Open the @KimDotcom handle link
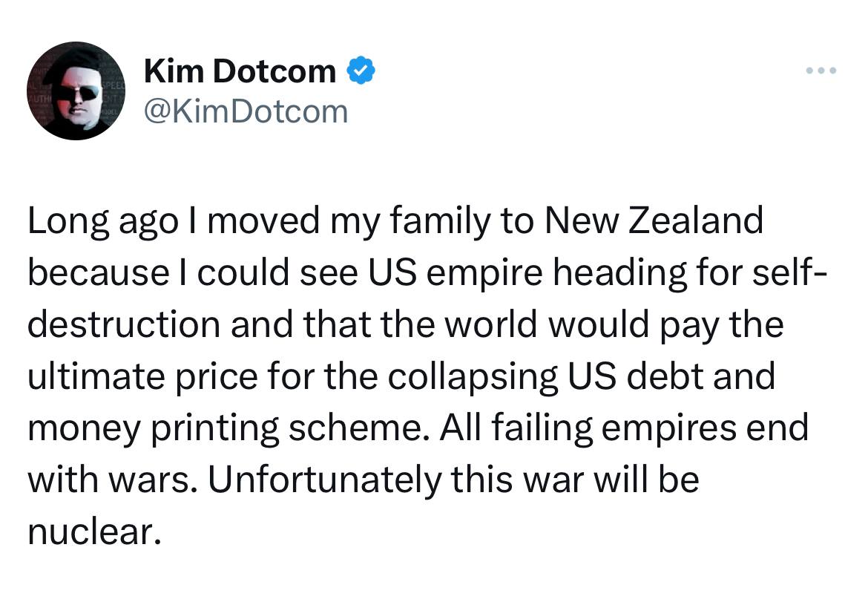This screenshot has width=868, height=602. [246, 111]
